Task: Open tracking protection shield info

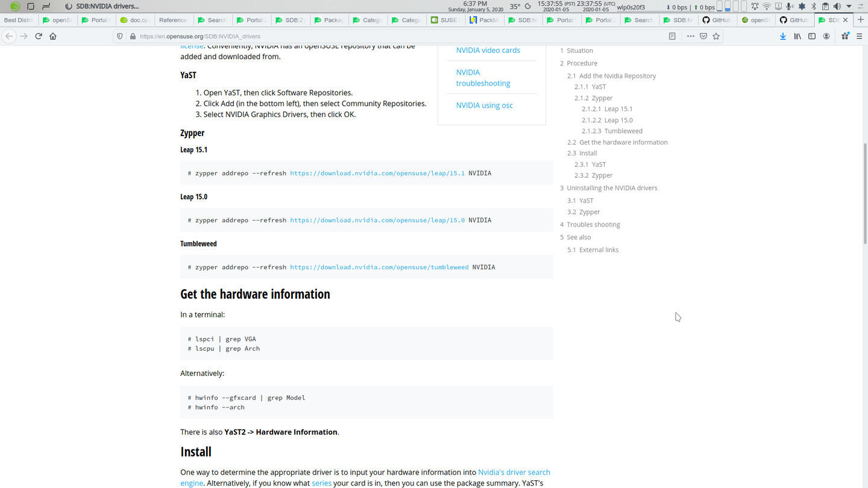Action: point(119,36)
